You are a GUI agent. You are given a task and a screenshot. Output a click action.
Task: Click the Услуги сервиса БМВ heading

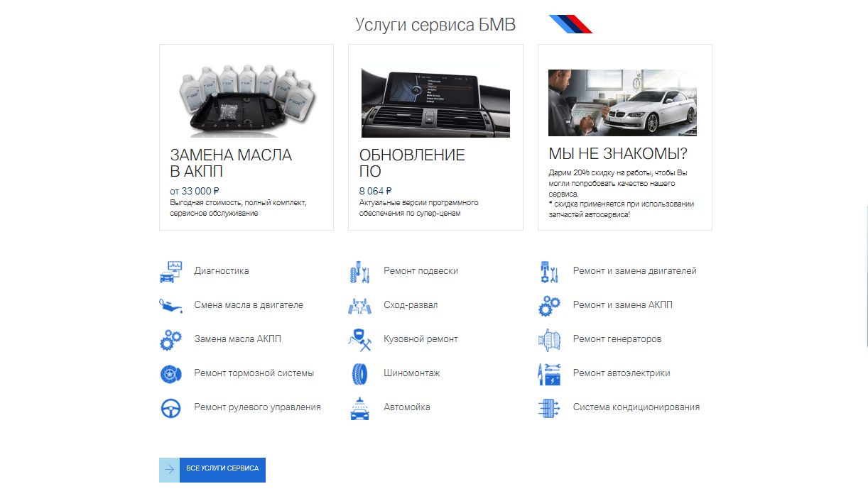pos(435,25)
